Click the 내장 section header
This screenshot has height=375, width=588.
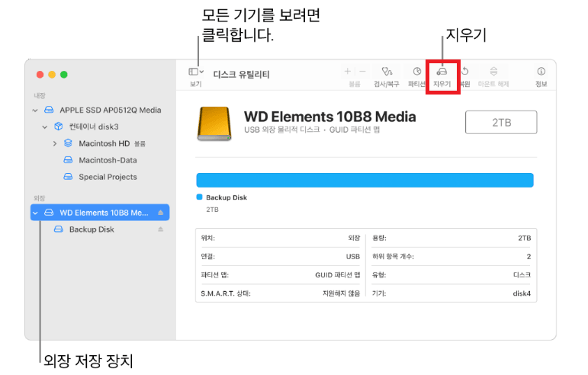(40, 95)
